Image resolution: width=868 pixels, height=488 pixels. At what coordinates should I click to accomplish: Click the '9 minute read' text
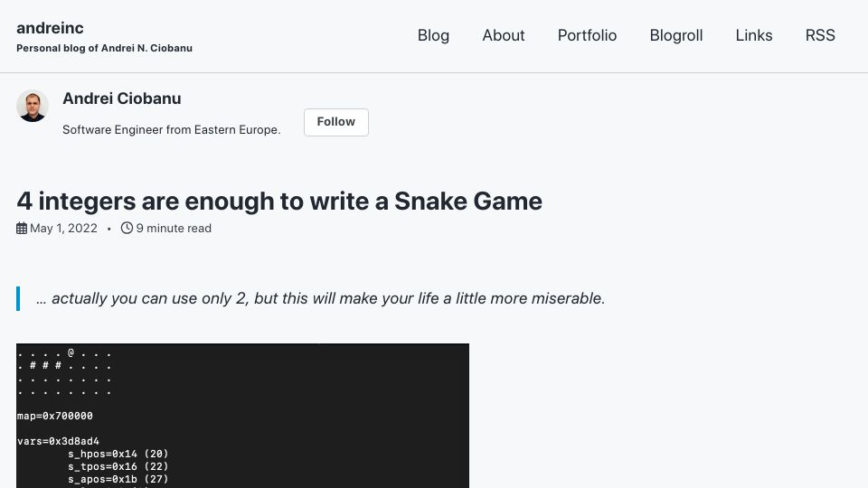[174, 228]
